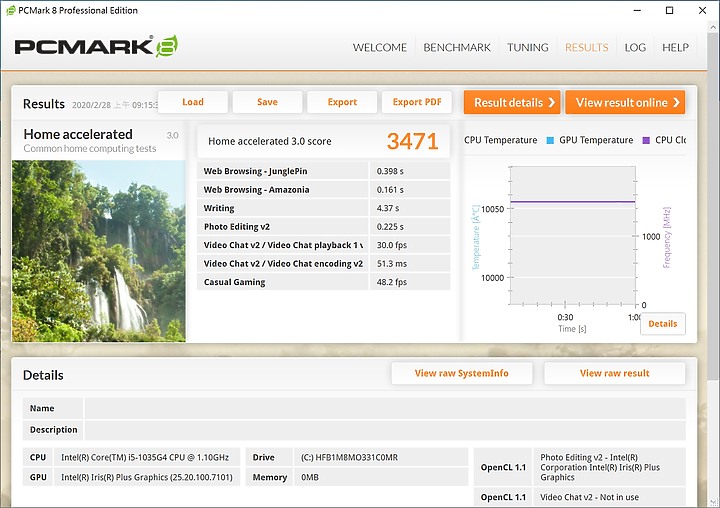Click the Name input field
Image resolution: width=720 pixels, height=508 pixels.
[385, 408]
